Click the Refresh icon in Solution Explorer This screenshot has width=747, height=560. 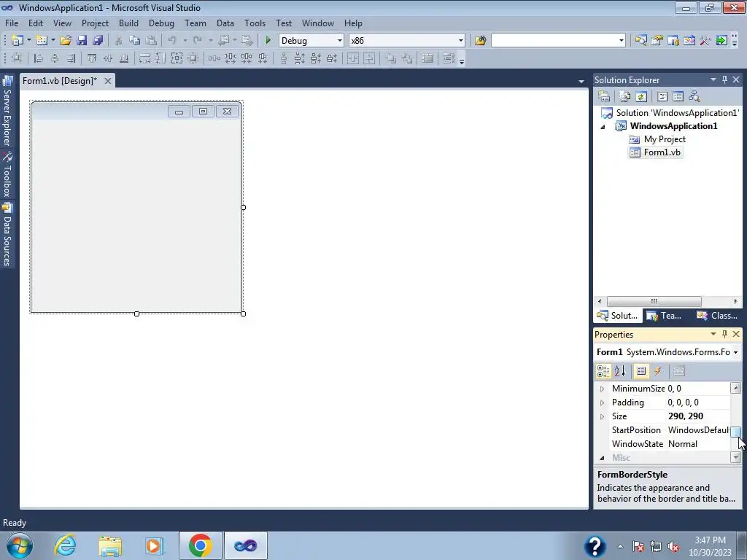coord(641,97)
